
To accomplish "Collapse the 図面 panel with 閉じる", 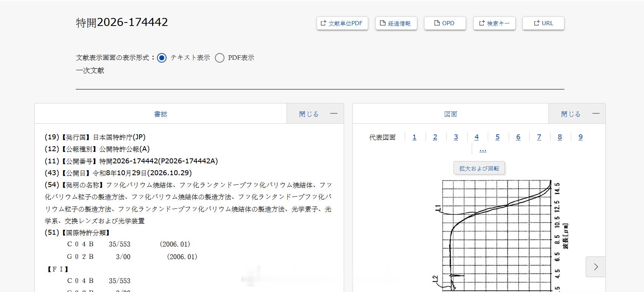I will (577, 114).
